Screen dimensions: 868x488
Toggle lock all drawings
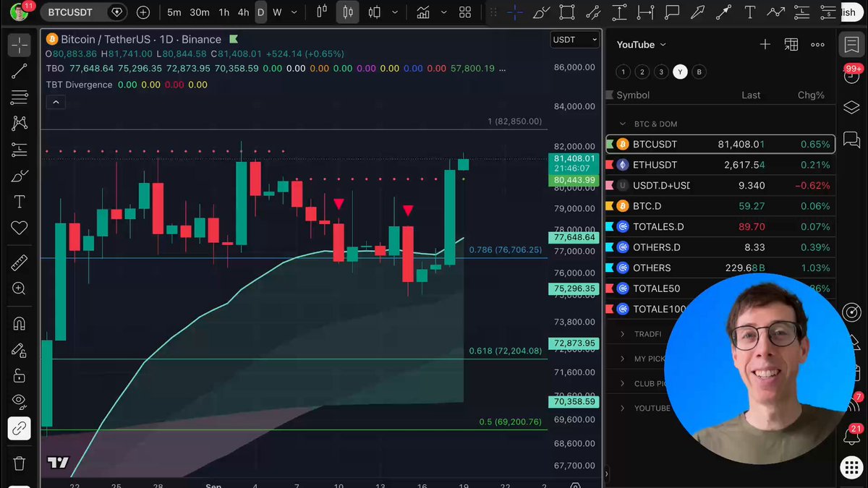click(20, 376)
